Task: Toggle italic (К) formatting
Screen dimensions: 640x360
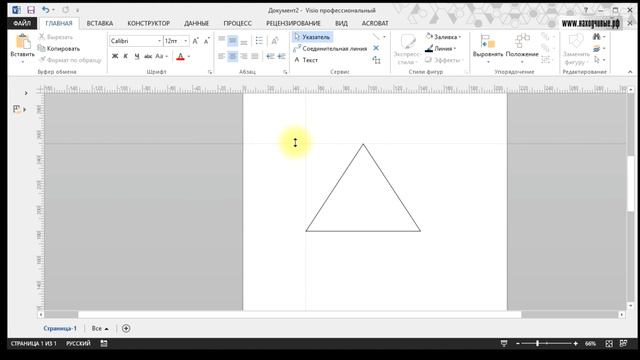Action: pos(126,56)
